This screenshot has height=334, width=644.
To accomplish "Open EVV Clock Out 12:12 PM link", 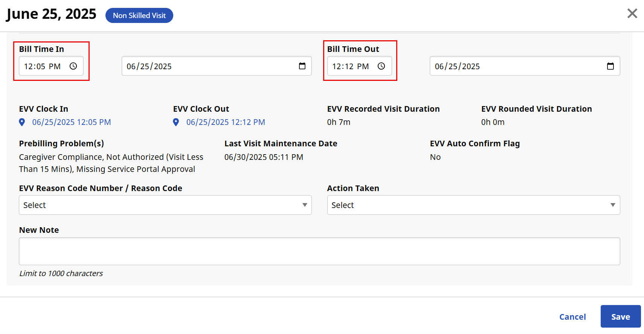I will coord(226,122).
